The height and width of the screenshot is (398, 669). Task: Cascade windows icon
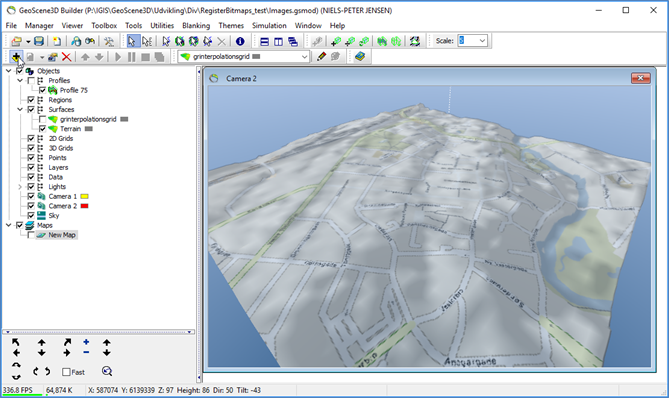pyautogui.click(x=293, y=41)
